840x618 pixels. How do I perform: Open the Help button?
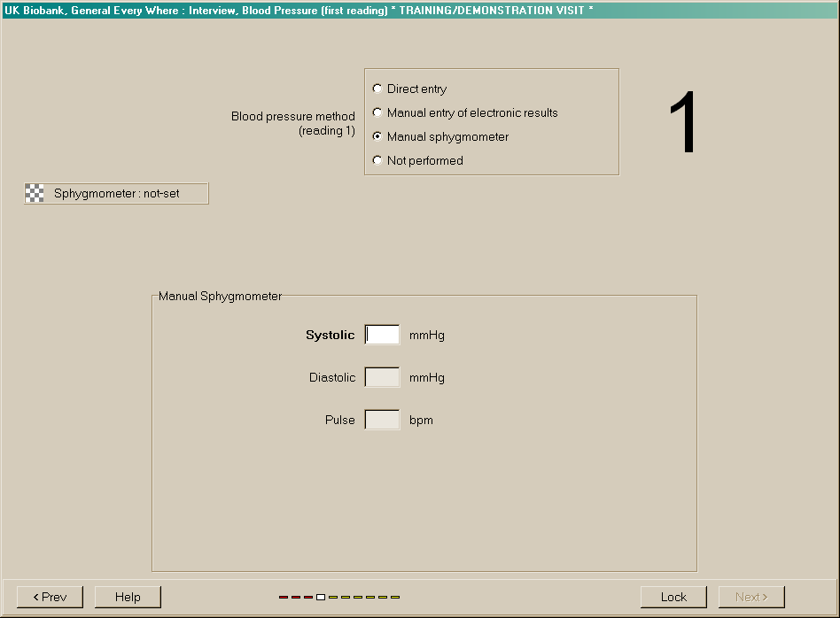[x=128, y=597]
